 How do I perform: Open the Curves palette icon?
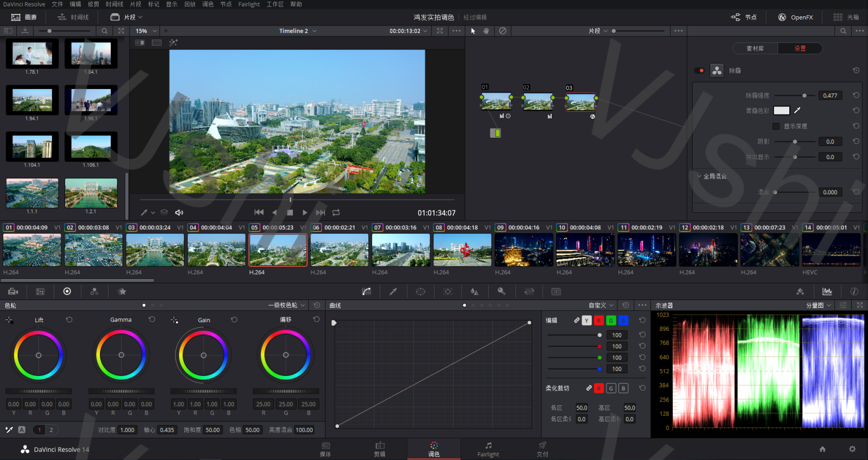point(367,291)
